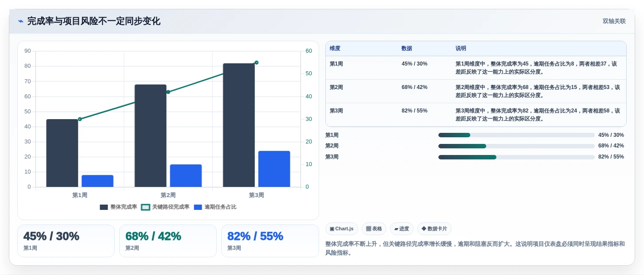Click the 第3周 line data point
644x275 pixels.
pyautogui.click(x=257, y=62)
